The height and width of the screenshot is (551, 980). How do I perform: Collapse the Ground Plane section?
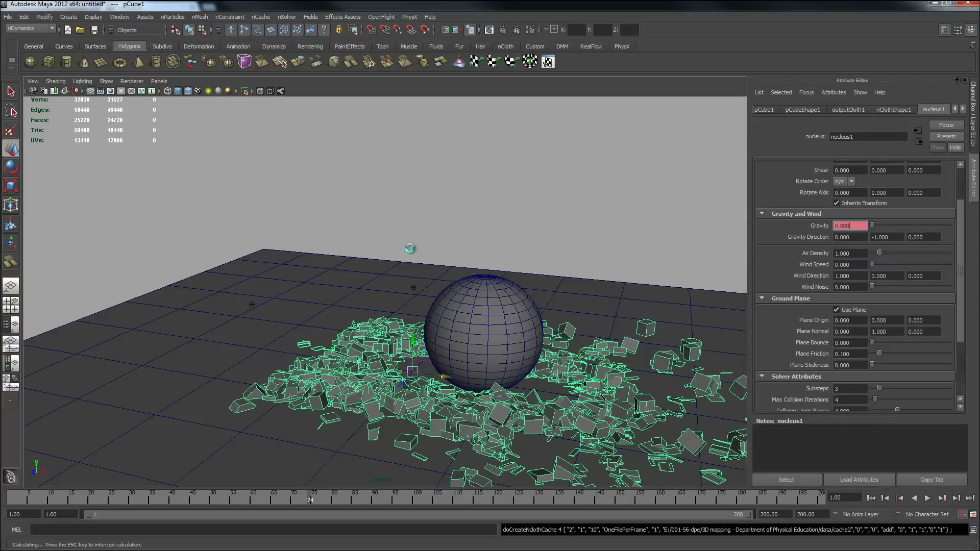(762, 298)
